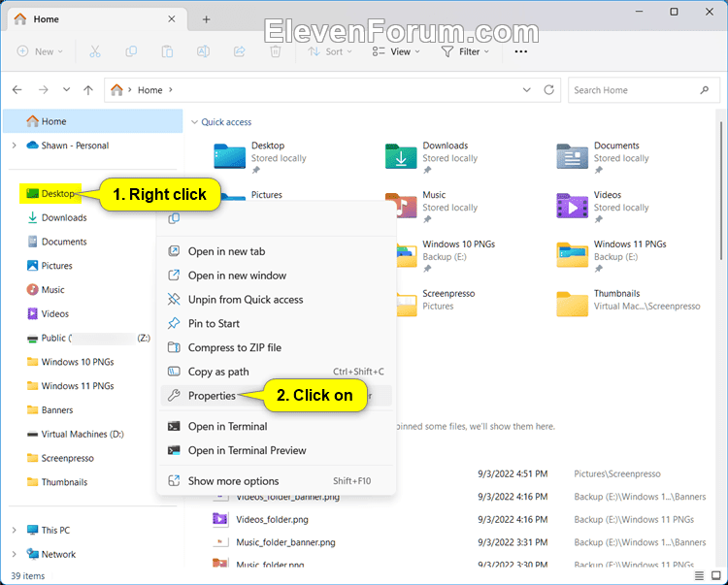Select Desktop in navigation pane
The image size is (728, 585).
51,193
